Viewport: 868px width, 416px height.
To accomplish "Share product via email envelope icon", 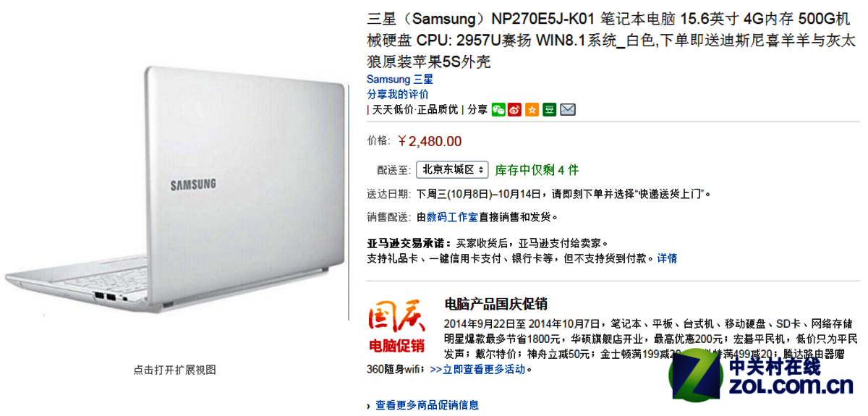I will pos(568,110).
